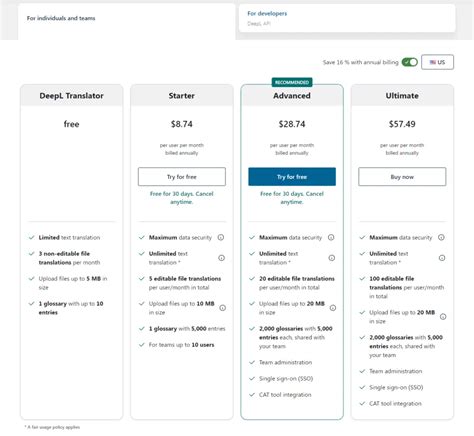Toggle the annual billing switch off
This screenshot has width=474, height=436.
(409, 62)
